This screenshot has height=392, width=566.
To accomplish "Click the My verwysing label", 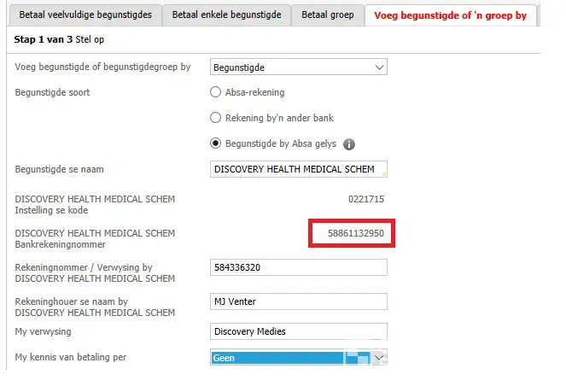I will tap(43, 331).
